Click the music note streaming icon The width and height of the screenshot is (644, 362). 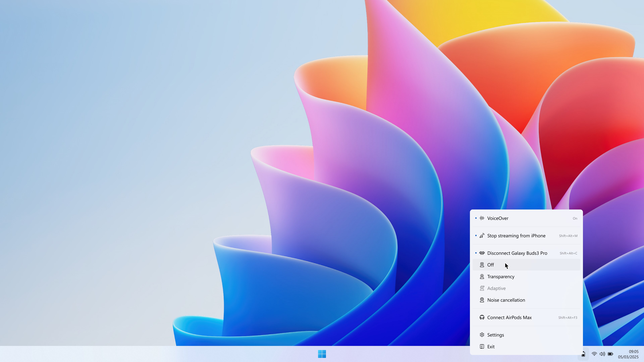[482, 235]
